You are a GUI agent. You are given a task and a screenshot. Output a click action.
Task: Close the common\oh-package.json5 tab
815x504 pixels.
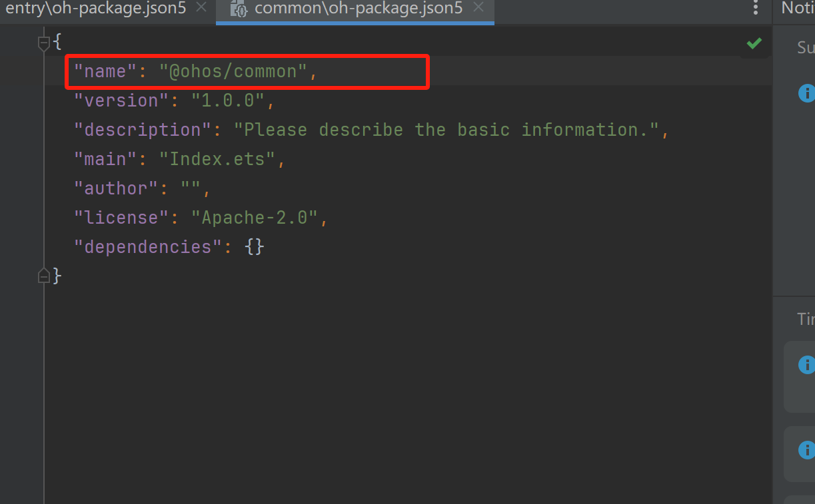(478, 9)
